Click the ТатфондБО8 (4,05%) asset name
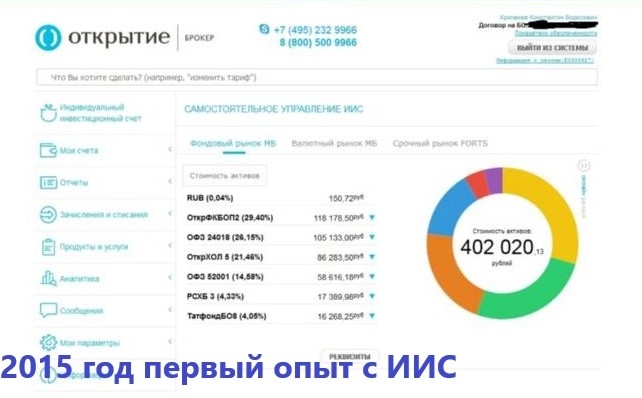The image size is (642, 398). (227, 316)
